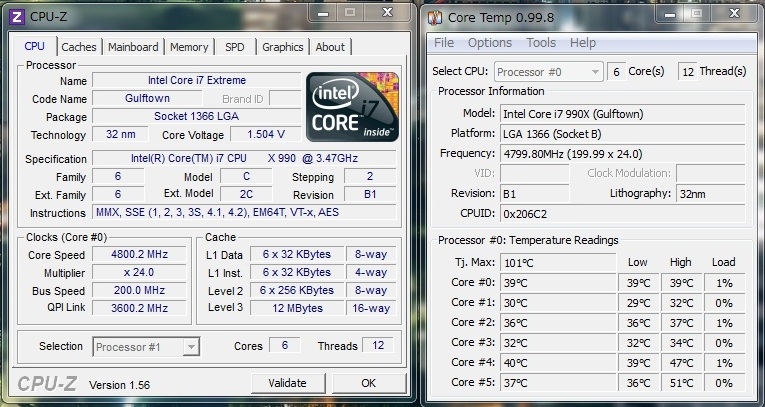This screenshot has width=765, height=407.
Task: Click the Core #5 high value 51°C
Action: (681, 383)
